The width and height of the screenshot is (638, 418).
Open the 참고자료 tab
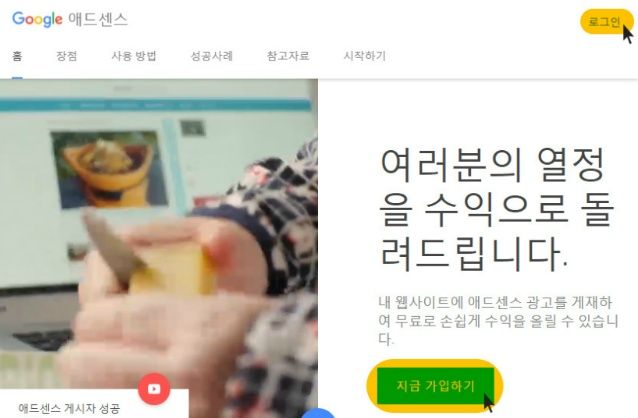(x=288, y=56)
